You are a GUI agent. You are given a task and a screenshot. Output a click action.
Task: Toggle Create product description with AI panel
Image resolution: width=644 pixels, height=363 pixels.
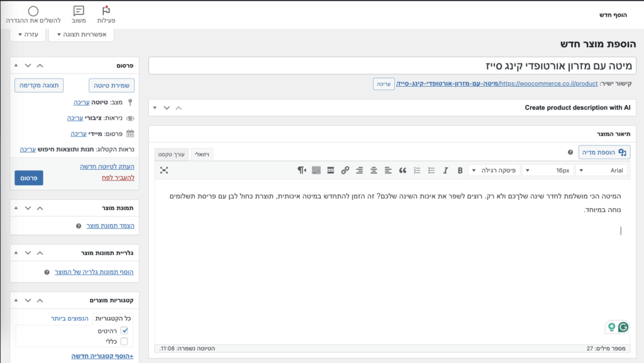[x=155, y=108]
